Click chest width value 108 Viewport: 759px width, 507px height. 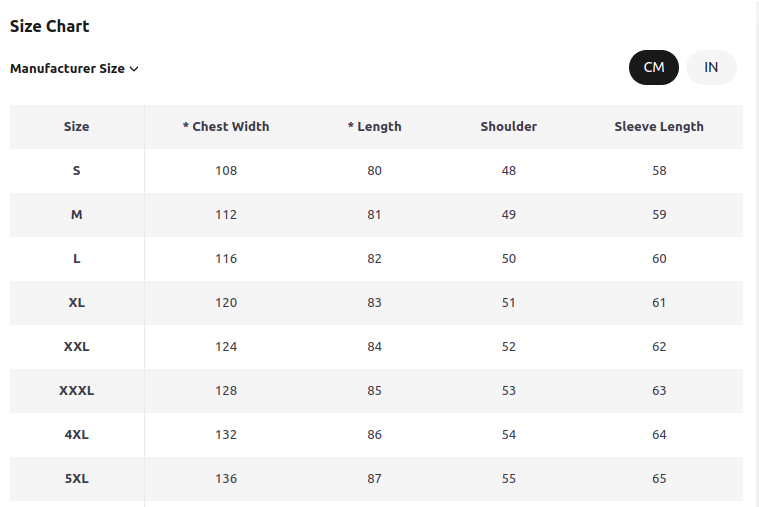226,171
